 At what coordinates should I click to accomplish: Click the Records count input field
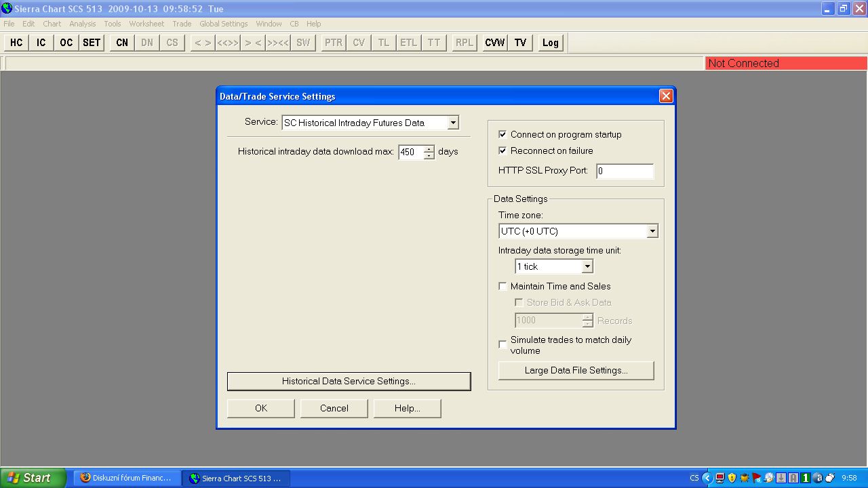click(549, 320)
